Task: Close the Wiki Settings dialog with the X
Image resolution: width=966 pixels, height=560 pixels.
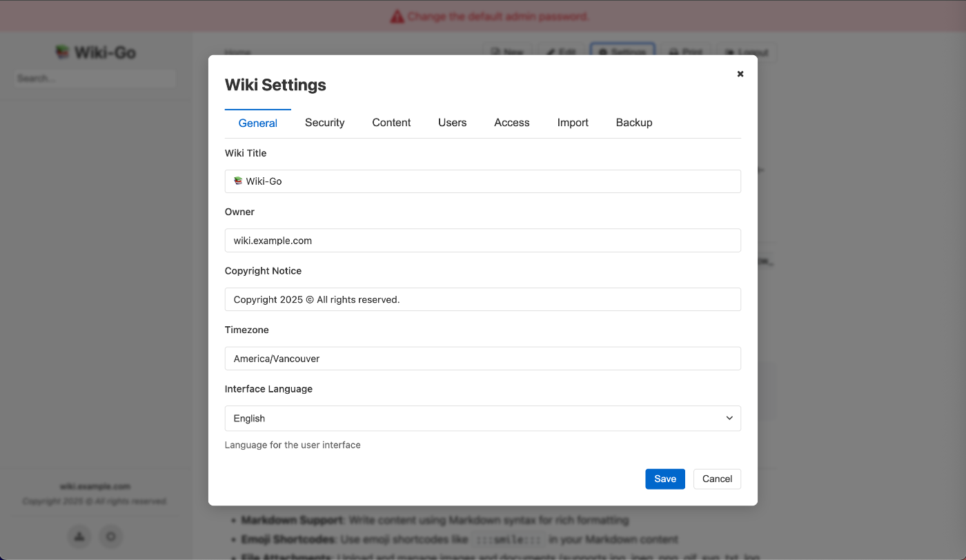Action: pyautogui.click(x=740, y=74)
